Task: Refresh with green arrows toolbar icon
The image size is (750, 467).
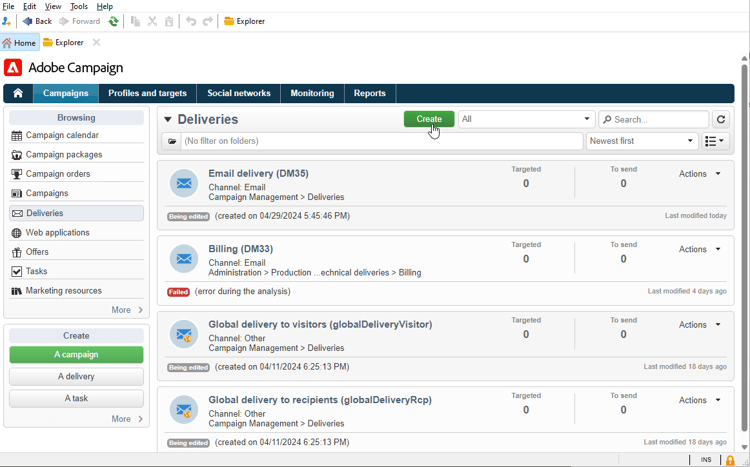Action: (113, 22)
